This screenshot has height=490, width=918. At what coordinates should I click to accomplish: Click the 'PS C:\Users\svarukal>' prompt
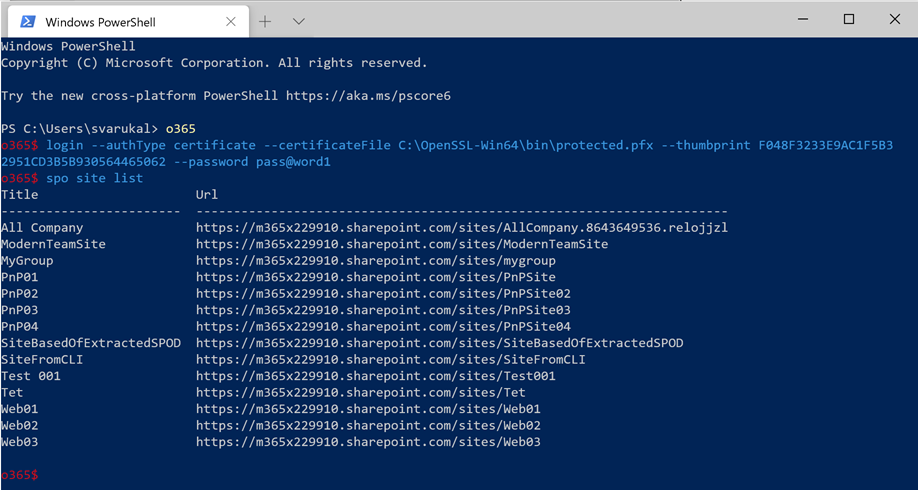point(80,129)
